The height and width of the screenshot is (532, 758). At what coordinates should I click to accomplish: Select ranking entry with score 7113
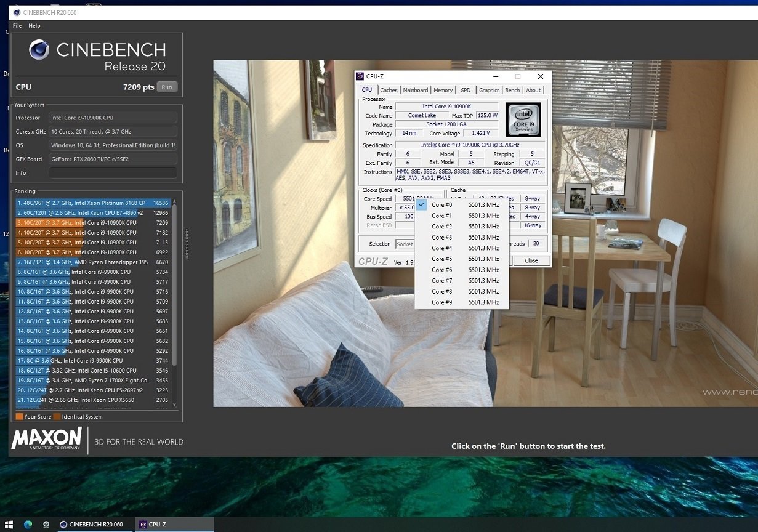pos(92,242)
